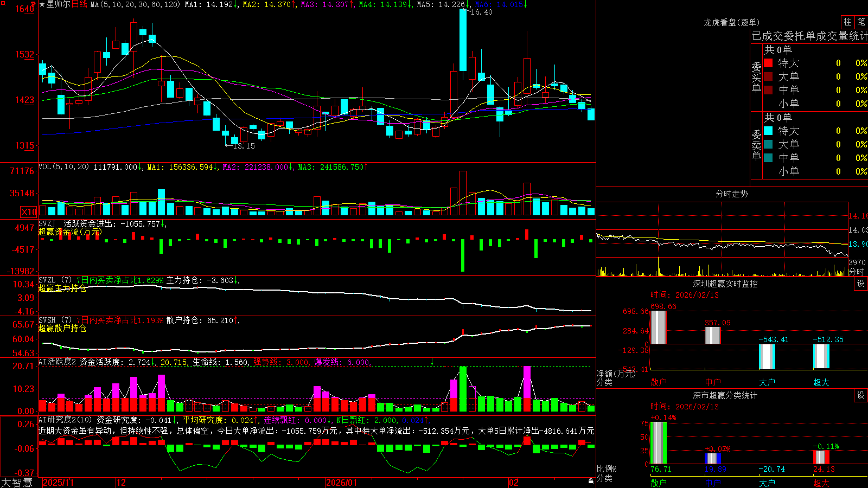The height and width of the screenshot is (488, 868).
Task: Switch to 柱 bar display mode
Action: (x=847, y=22)
